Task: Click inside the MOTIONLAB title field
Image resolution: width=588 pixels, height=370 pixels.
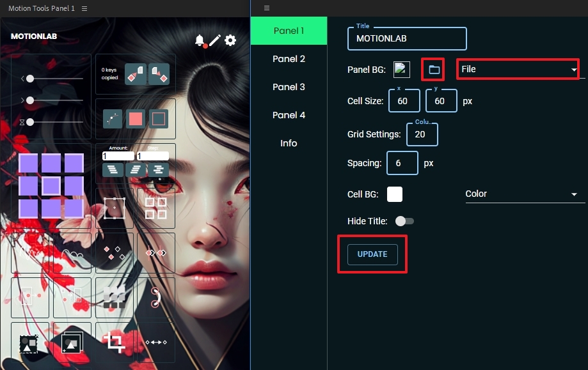Action: click(x=407, y=39)
